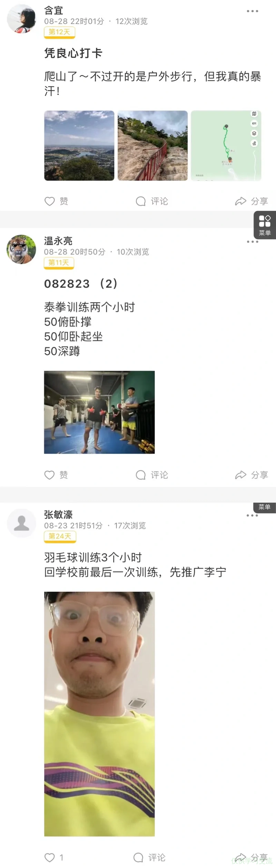
Task: Tap the 第24天 day badge
Action: [x=60, y=537]
